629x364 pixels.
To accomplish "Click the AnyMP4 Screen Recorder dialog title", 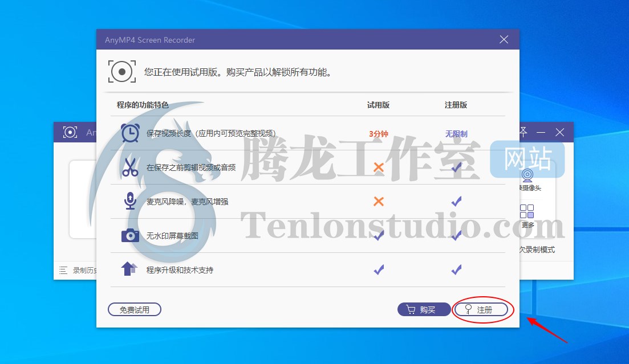I will tap(150, 40).
